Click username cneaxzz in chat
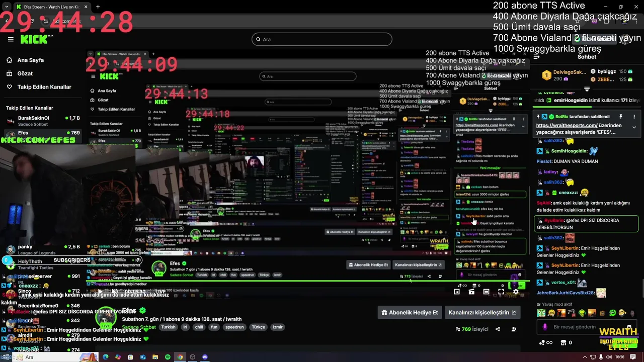644x362 pixels. point(568,193)
